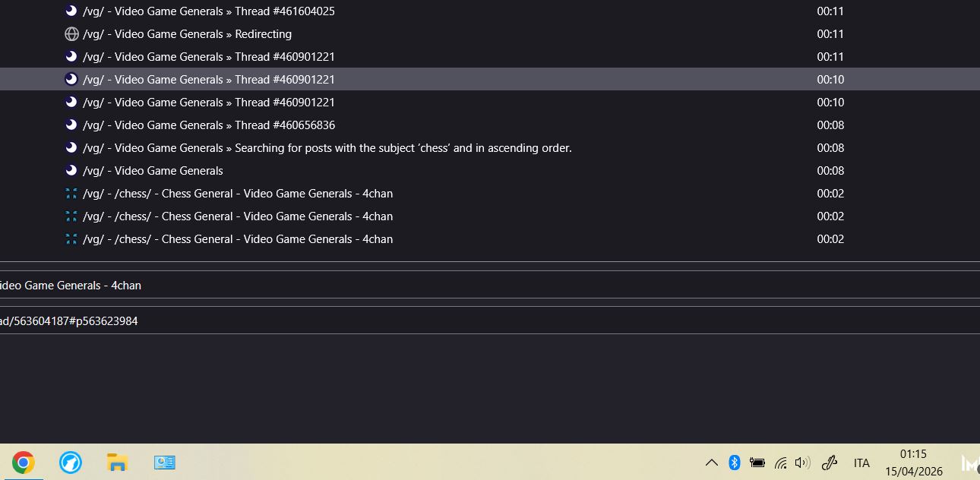Click the 00:11 time of the Redirecting row
This screenshot has height=480, width=980.
point(830,34)
